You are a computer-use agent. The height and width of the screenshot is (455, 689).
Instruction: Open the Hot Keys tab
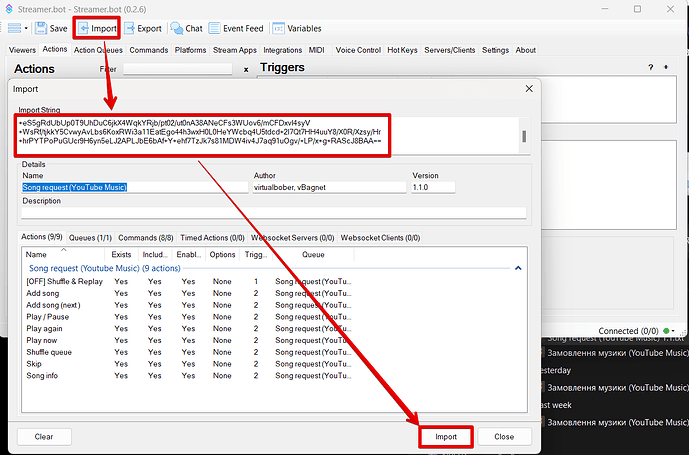(402, 50)
